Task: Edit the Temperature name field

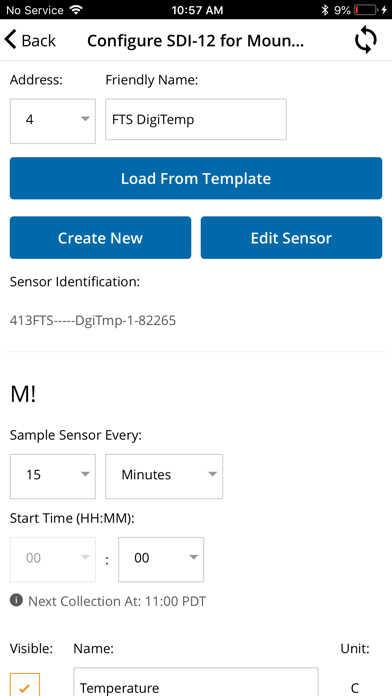Action: tap(196, 682)
